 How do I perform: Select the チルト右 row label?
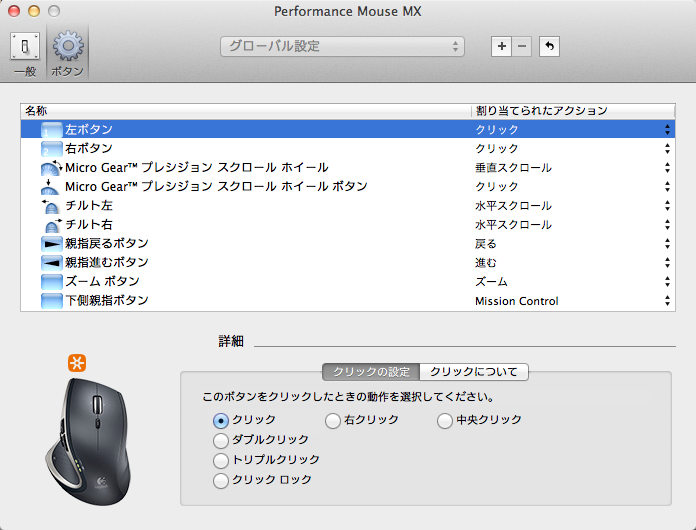click(x=89, y=225)
